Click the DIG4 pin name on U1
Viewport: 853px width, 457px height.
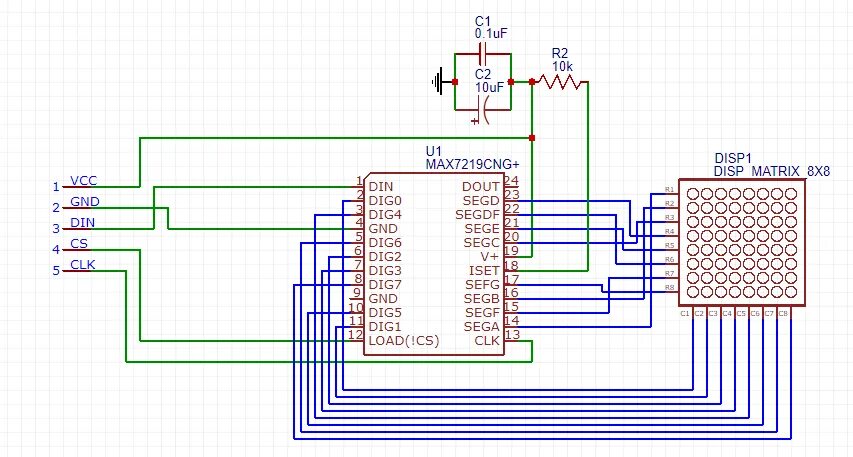(x=385, y=214)
